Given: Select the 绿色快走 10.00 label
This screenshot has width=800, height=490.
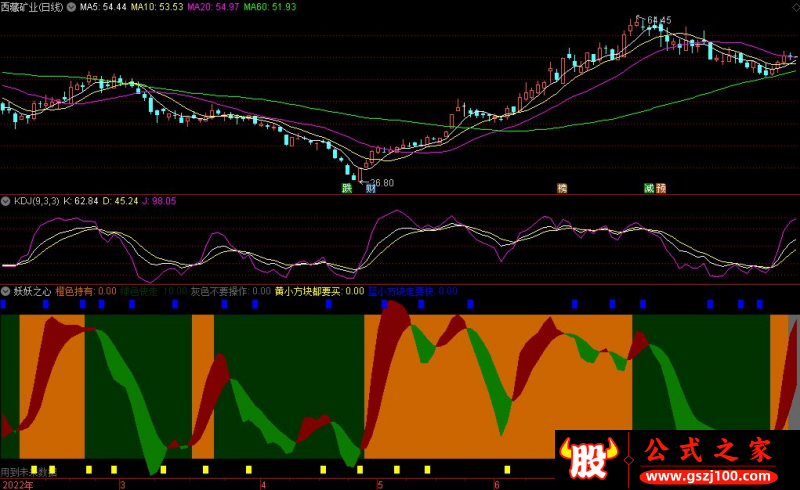Looking at the screenshot, I should click(x=154, y=291).
